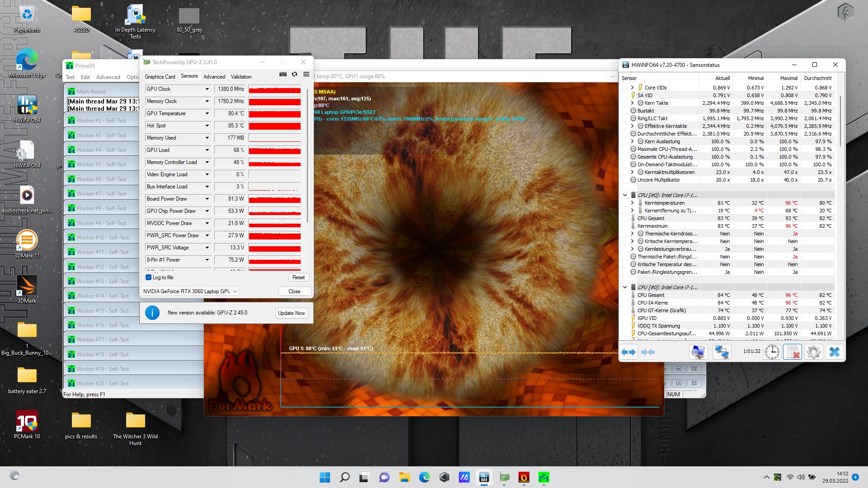The width and height of the screenshot is (868, 488).
Task: Click taskbar Search magnifier icon
Action: point(344,477)
